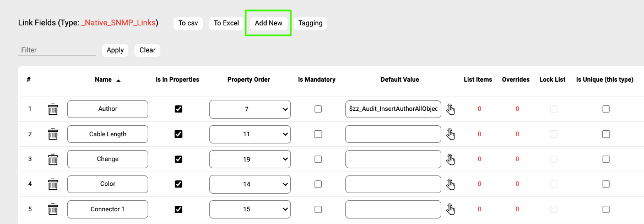Delete the Author field row via trash icon
This screenshot has width=644, height=224.
(53, 109)
